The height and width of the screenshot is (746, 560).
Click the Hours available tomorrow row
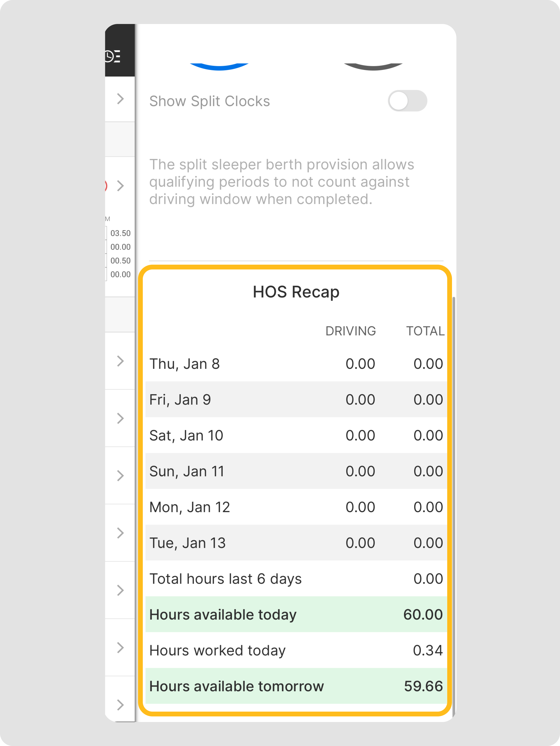(x=296, y=686)
